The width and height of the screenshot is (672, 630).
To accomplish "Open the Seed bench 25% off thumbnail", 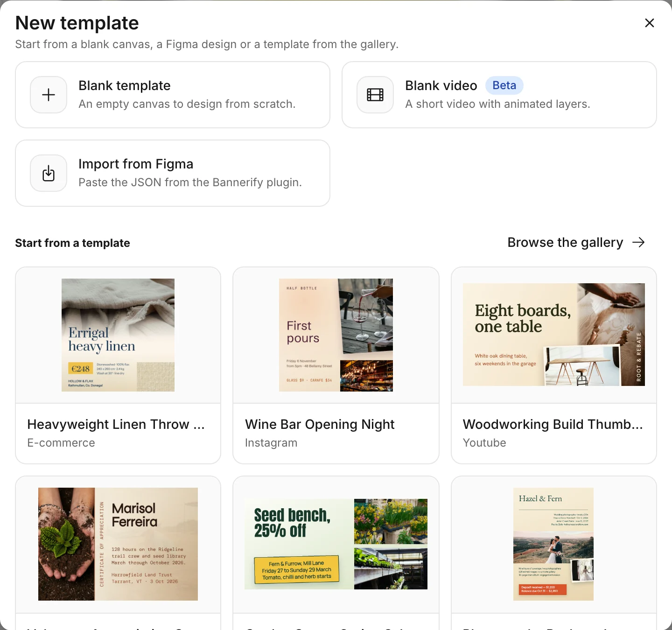I will click(x=336, y=544).
